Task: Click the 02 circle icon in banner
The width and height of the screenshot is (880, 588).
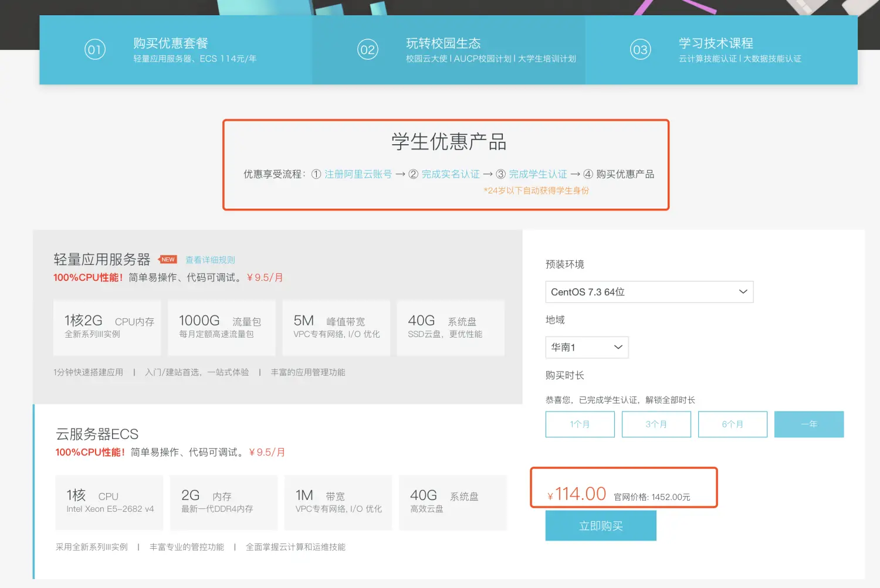Action: click(x=368, y=50)
